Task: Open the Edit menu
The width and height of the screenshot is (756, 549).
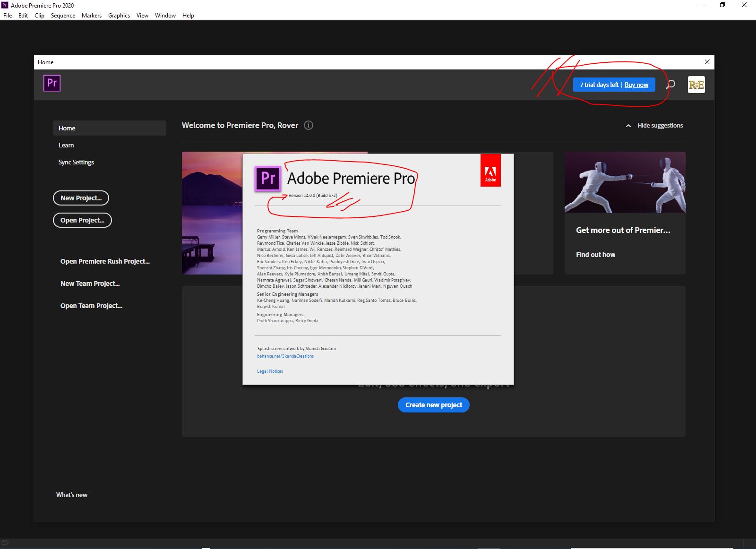Action: [x=23, y=16]
